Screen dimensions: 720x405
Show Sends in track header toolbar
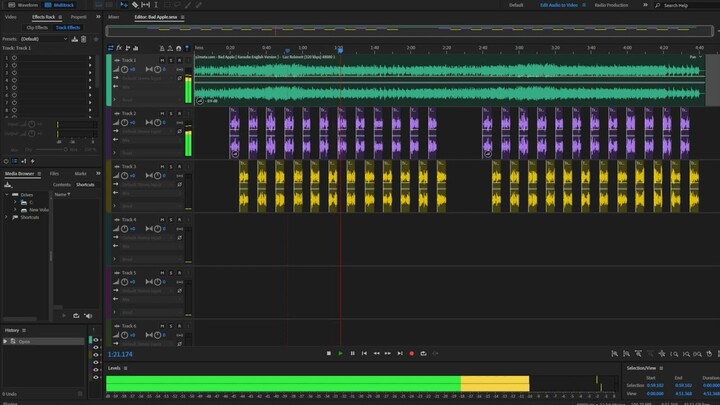coord(128,48)
